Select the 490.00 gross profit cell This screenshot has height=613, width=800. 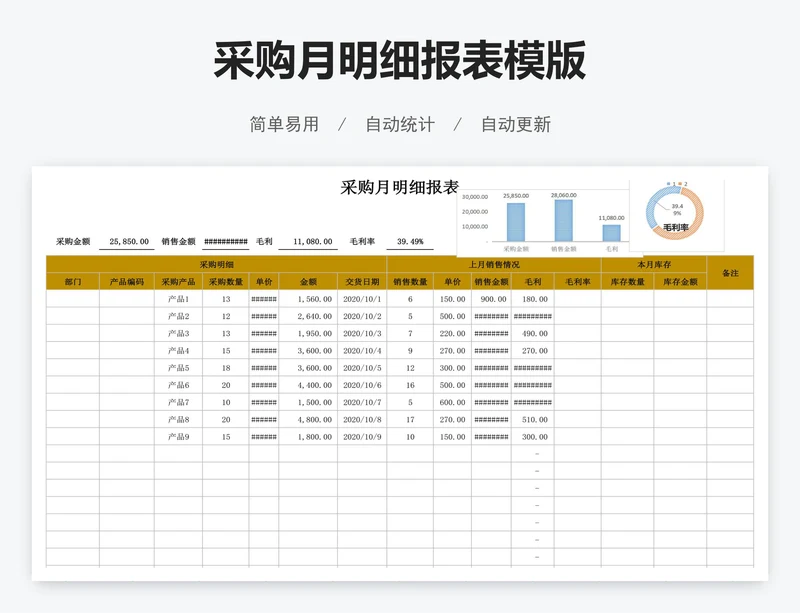533,333
